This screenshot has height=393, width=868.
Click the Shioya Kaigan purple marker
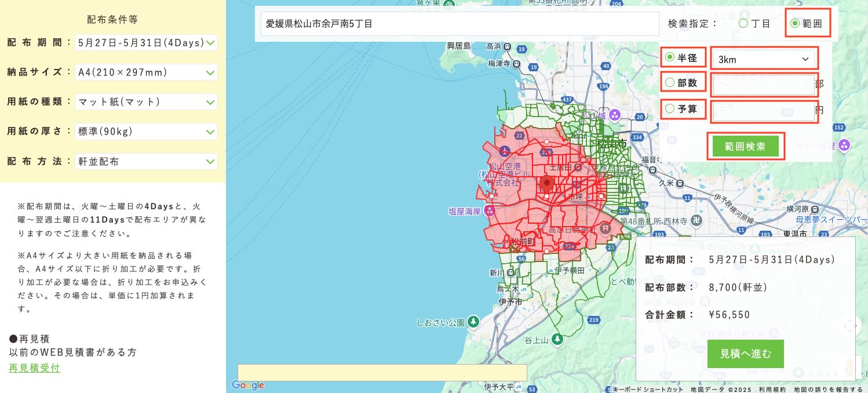pyautogui.click(x=490, y=210)
